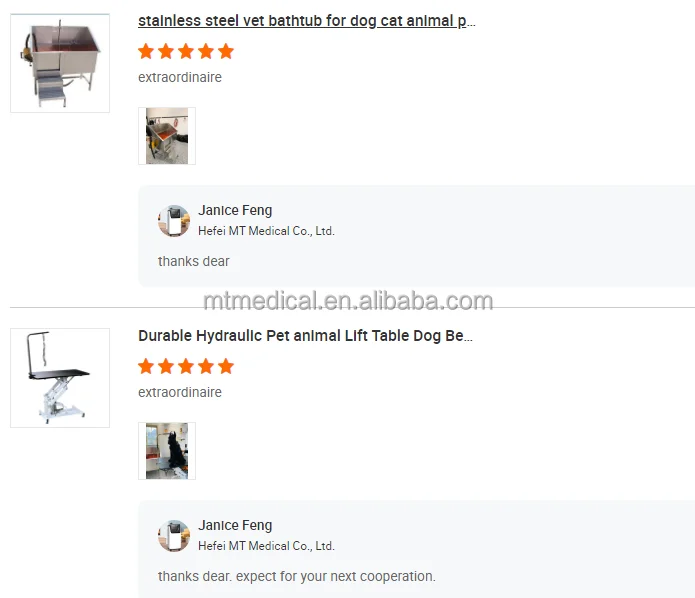695x598 pixels.
Task: Open the Durable Hydraulic Pet Lift Table title
Action: point(305,336)
